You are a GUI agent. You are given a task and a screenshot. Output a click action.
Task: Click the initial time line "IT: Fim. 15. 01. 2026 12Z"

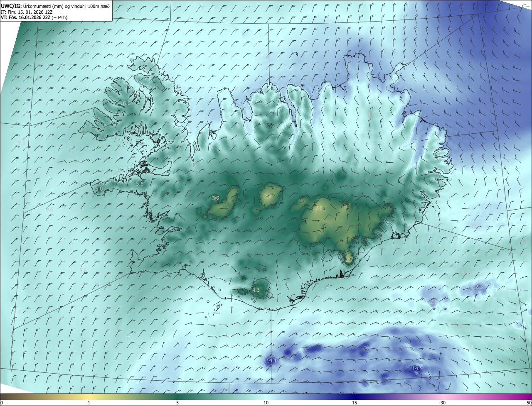coord(26,12)
